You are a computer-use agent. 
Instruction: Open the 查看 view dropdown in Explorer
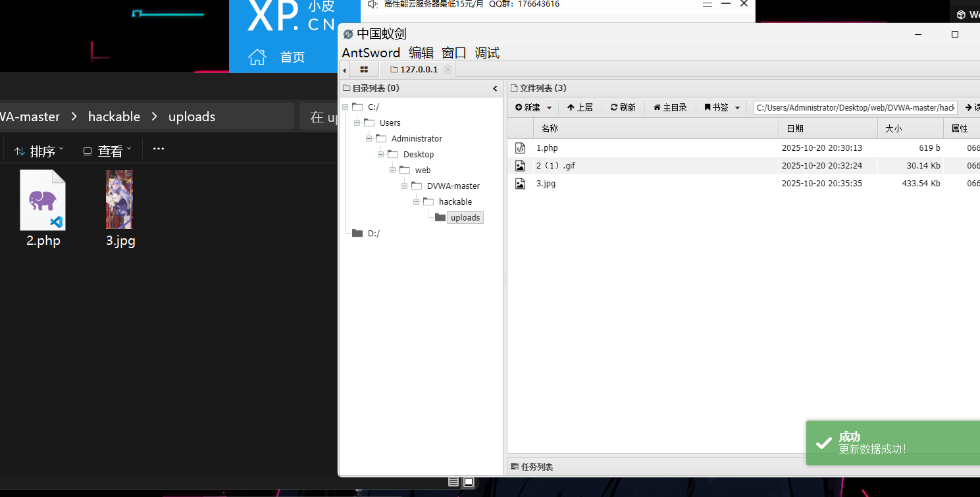click(x=107, y=151)
